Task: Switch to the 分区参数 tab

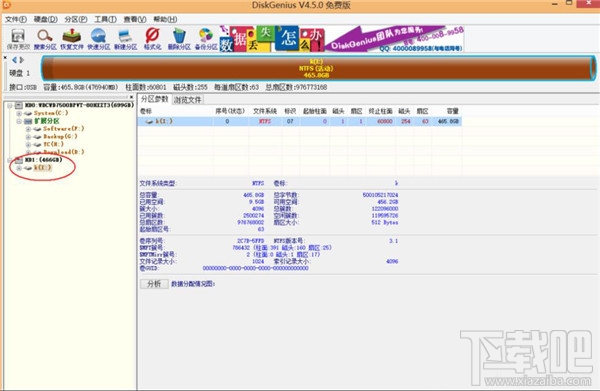Action: (x=155, y=99)
